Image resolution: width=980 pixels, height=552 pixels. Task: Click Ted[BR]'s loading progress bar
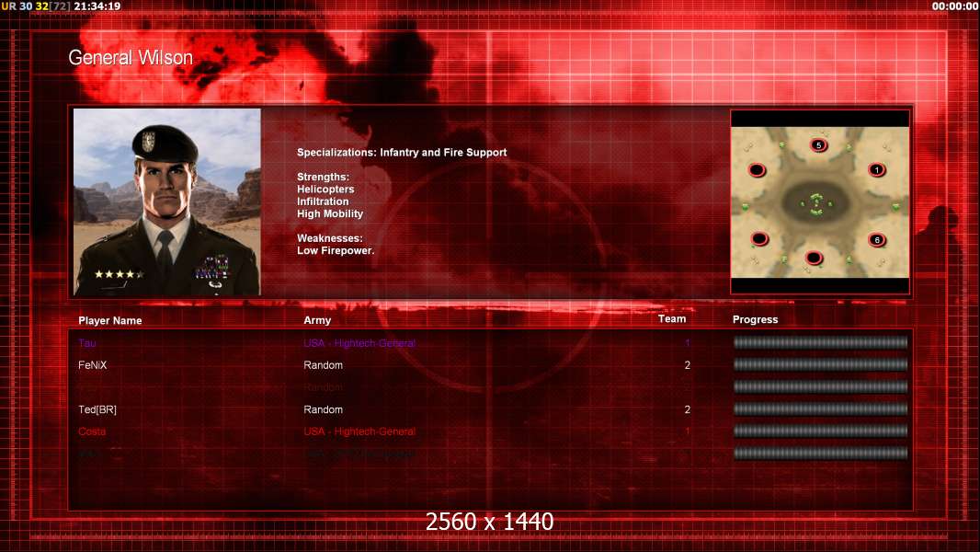click(x=821, y=409)
